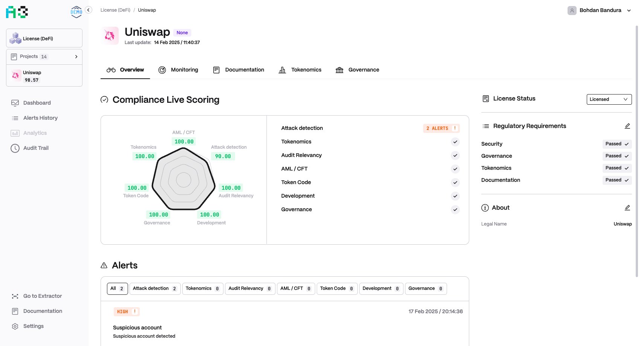644x346 pixels.
Task: Switch to the Documentation tab
Action: click(238, 70)
